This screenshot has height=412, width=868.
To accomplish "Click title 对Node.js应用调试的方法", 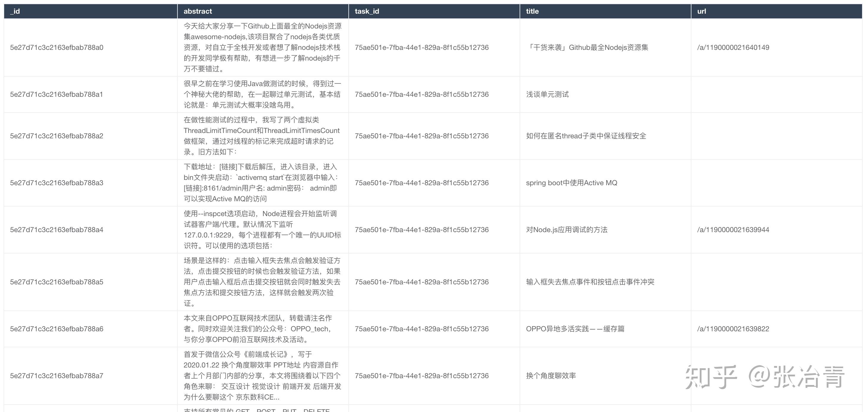I will tap(567, 229).
